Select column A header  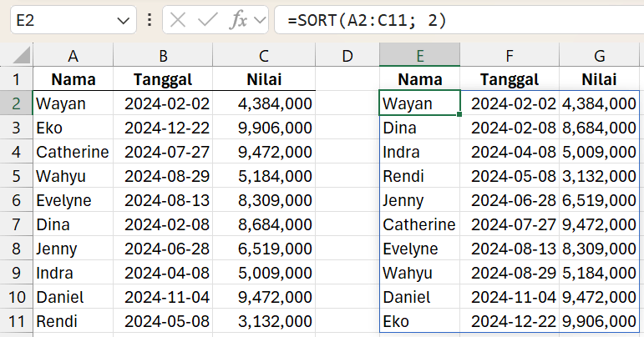coord(74,55)
